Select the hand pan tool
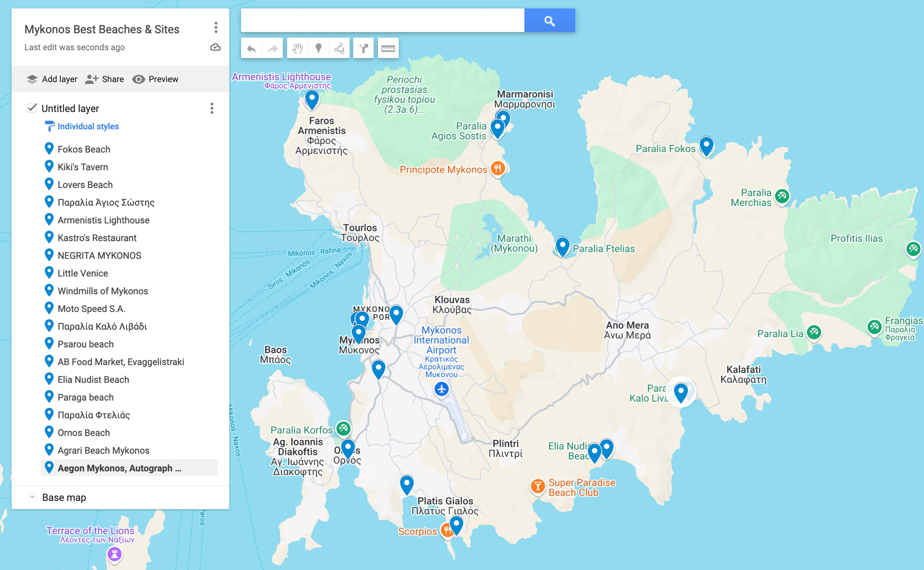The image size is (924, 570). tap(298, 48)
